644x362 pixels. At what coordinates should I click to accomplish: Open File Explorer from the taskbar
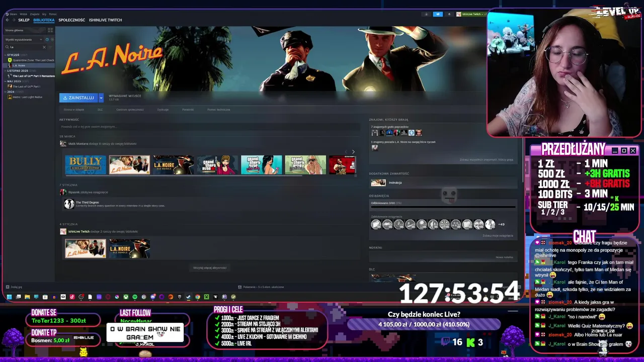[27, 297]
